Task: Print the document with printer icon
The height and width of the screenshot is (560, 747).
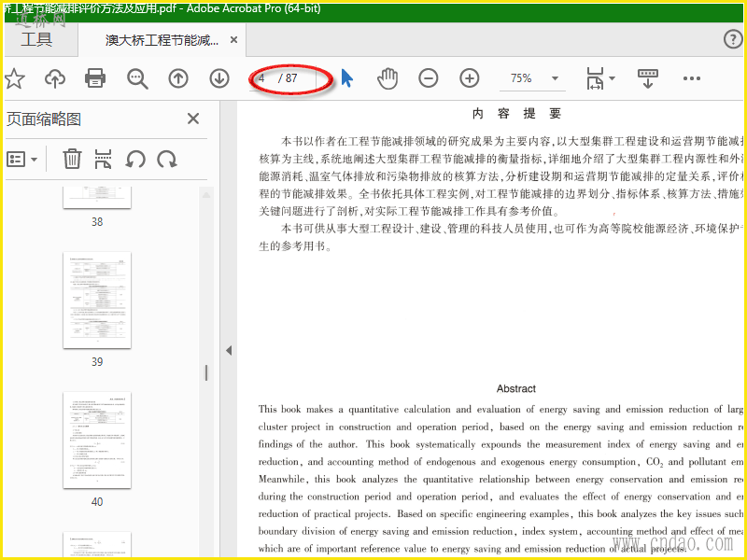Action: click(x=95, y=78)
